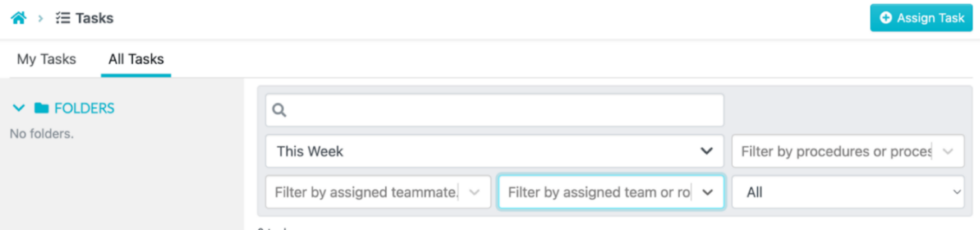
Task: Focus the task search input field
Action: (x=495, y=110)
